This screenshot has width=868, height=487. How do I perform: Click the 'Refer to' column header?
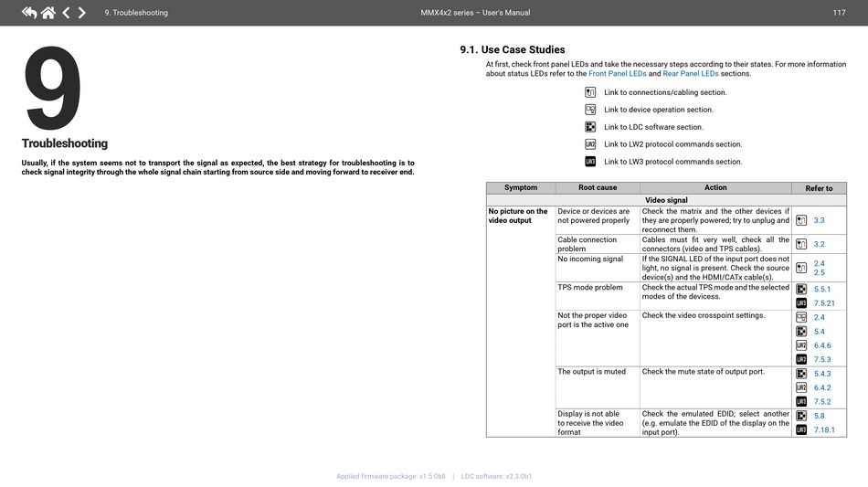819,188
